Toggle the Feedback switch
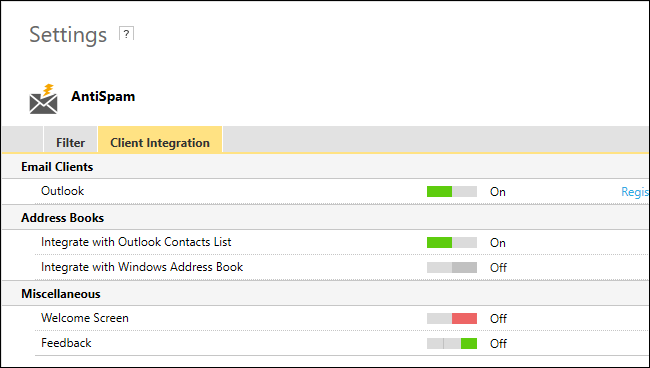The image size is (650, 368). click(452, 343)
